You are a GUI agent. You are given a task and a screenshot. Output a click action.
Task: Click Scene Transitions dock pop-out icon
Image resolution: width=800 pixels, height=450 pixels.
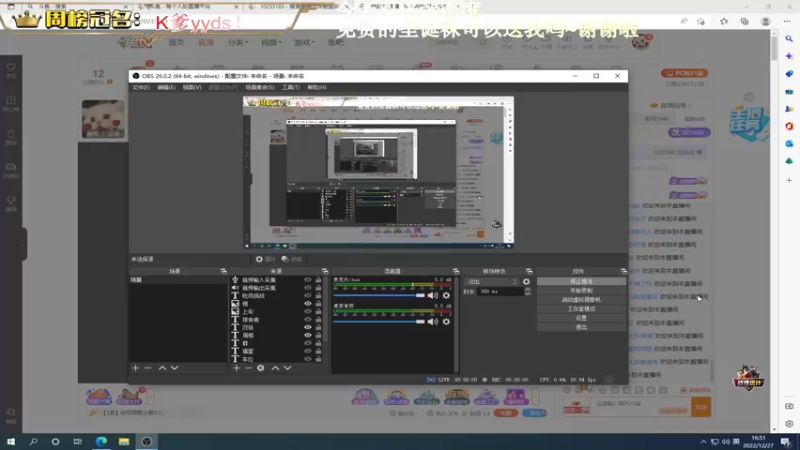point(529,271)
